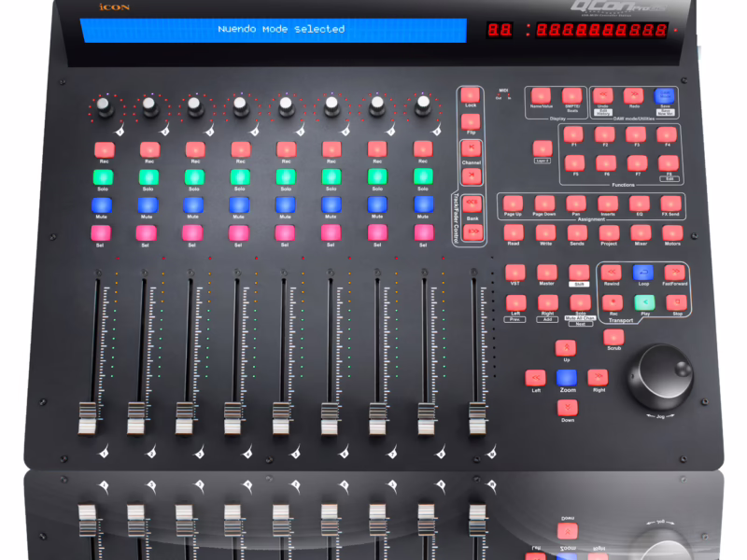The image size is (747, 560).
Task: Mute channel 6 with blue Mute button
Action: pyautogui.click(x=331, y=204)
